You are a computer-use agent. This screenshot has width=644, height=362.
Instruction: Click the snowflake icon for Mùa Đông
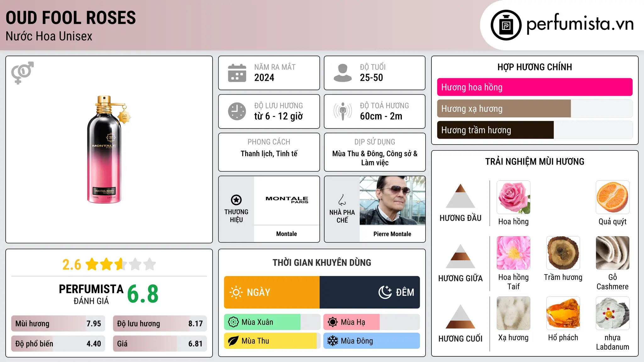333,341
